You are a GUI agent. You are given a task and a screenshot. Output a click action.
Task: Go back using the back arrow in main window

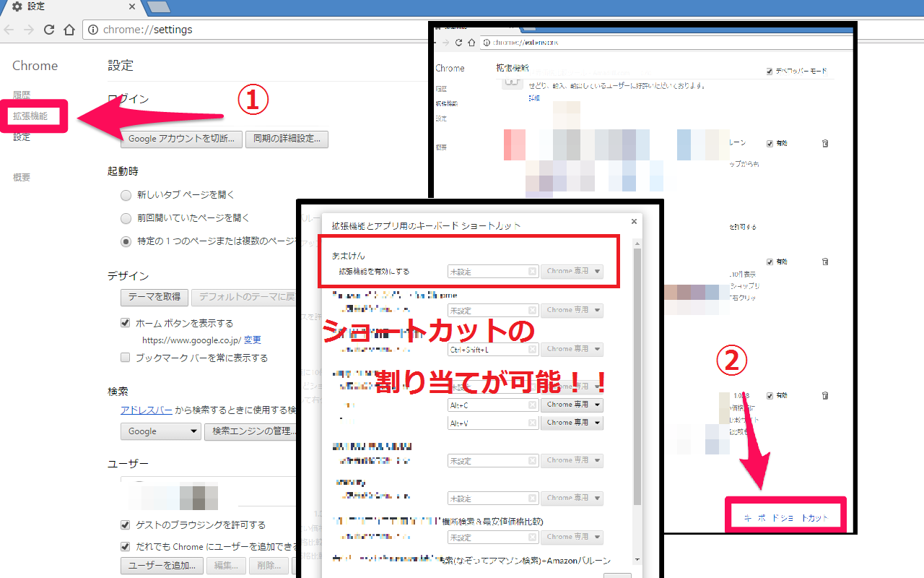pos(9,30)
